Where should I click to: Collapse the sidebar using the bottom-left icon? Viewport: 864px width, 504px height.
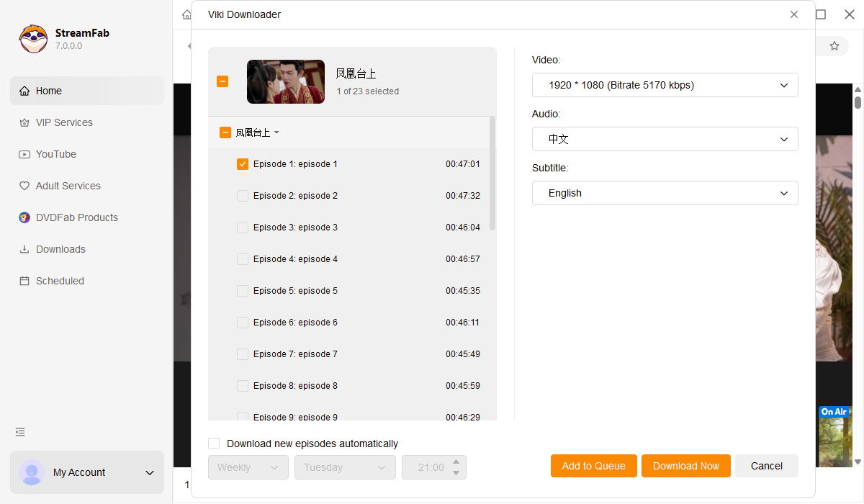click(x=19, y=432)
